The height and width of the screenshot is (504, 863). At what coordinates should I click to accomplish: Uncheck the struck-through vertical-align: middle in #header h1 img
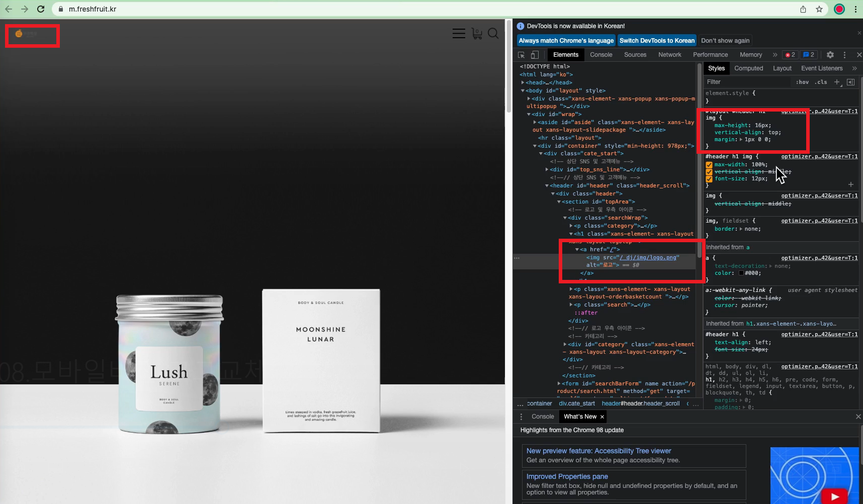(x=709, y=172)
